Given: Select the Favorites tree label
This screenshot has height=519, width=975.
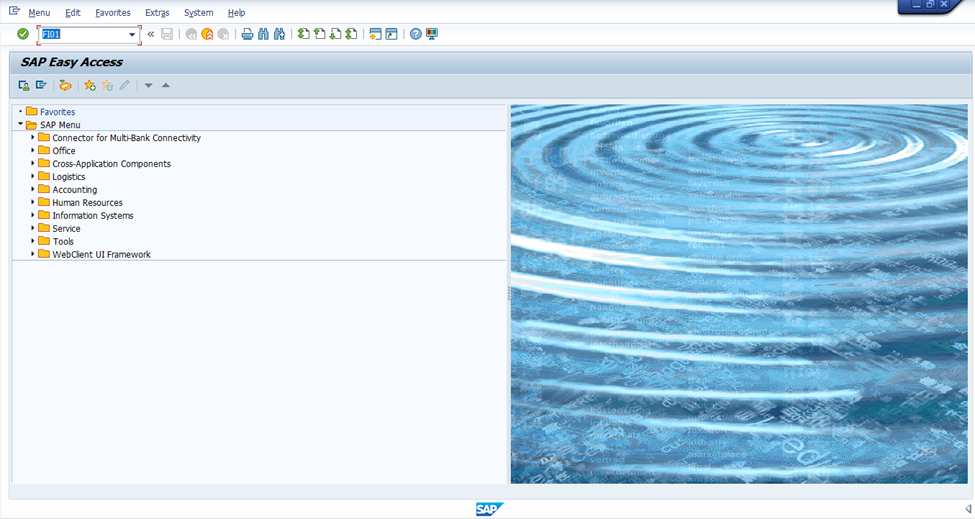Looking at the screenshot, I should point(57,112).
